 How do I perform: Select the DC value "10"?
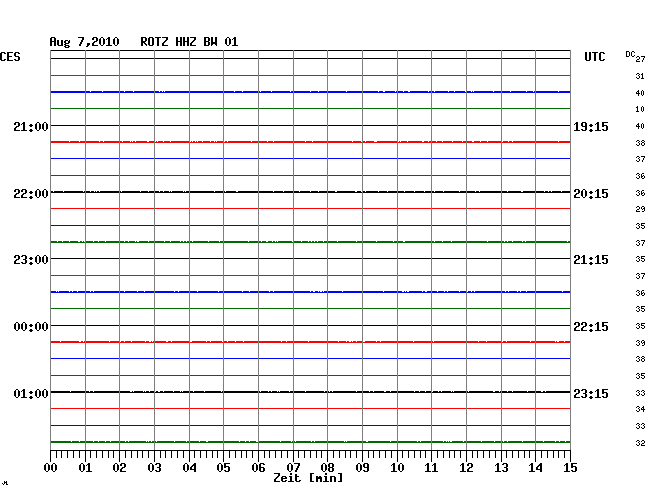(640, 109)
